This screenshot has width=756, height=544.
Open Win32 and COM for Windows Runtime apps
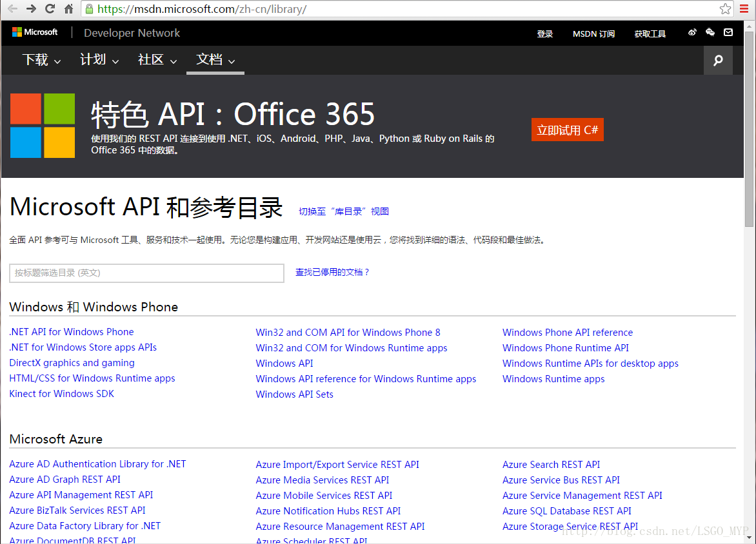(x=352, y=348)
